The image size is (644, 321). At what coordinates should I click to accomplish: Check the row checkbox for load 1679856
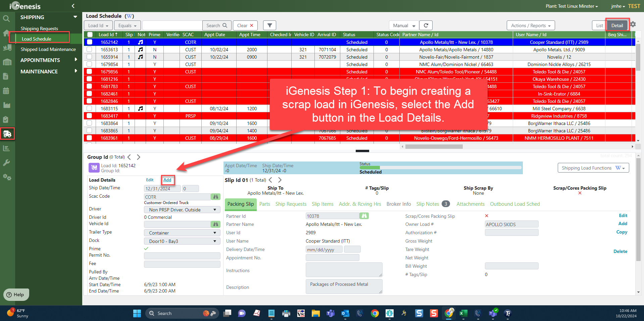(89, 72)
